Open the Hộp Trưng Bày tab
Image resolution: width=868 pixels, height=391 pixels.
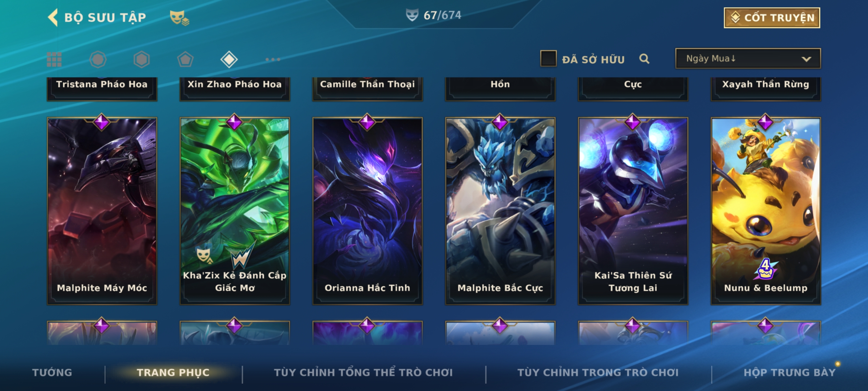click(790, 372)
